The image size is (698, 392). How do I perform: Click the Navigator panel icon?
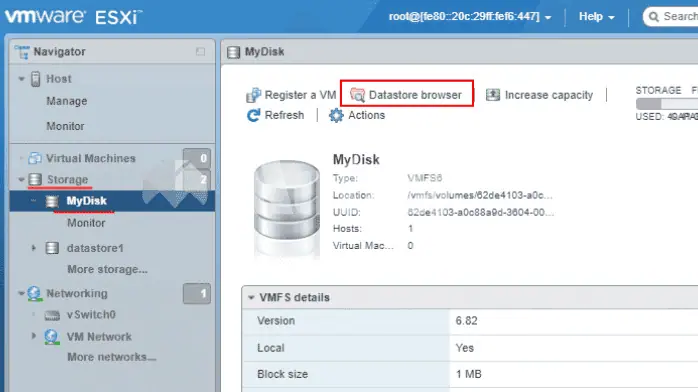tap(22, 52)
